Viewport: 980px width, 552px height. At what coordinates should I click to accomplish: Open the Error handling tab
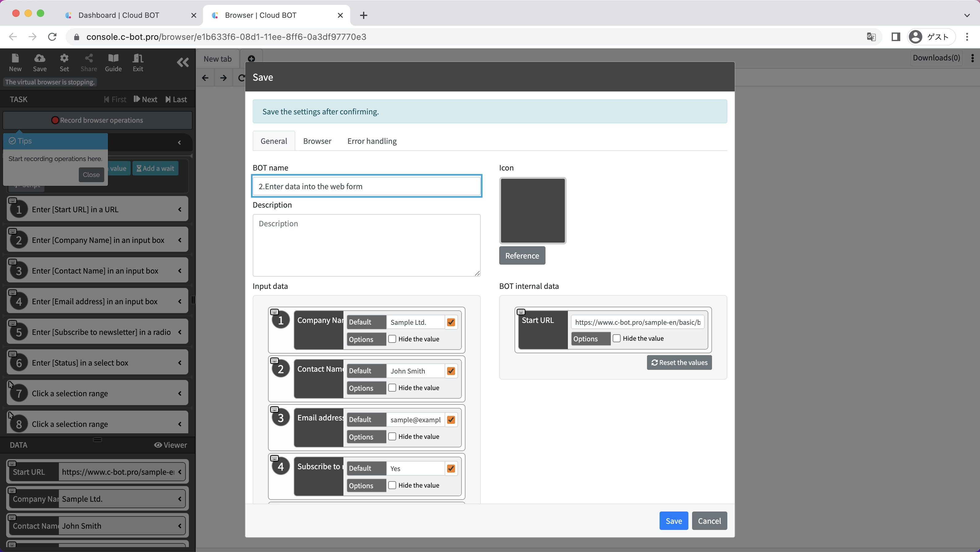[372, 141]
